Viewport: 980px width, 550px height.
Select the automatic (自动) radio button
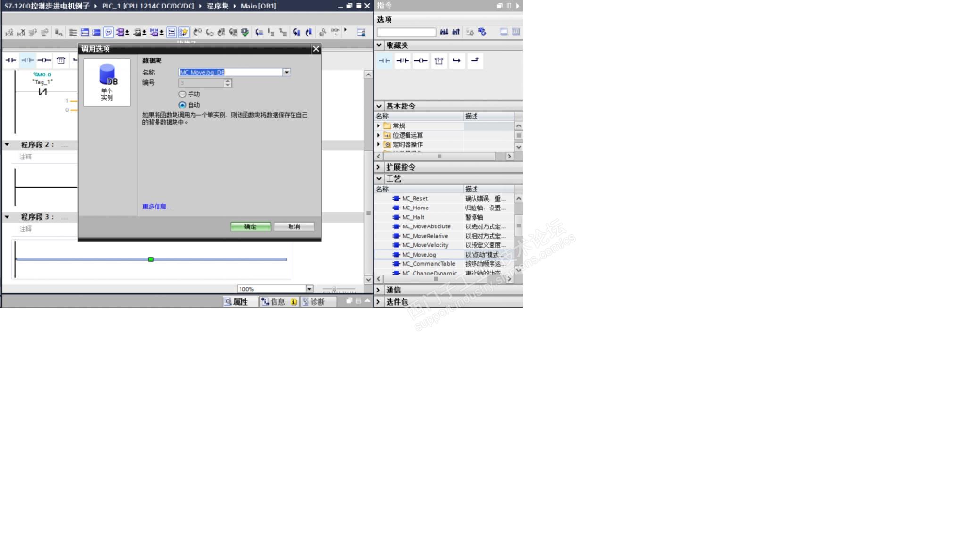coord(183,105)
